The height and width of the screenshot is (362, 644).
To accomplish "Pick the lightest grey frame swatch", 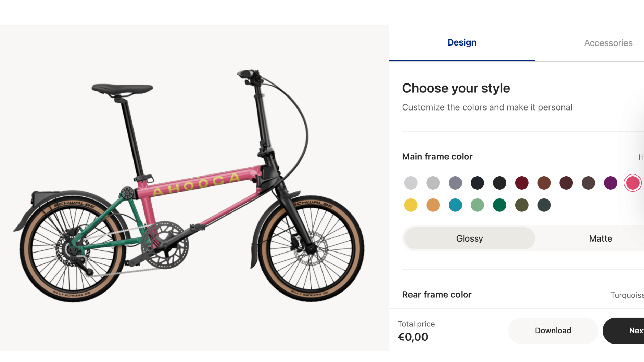I will [411, 183].
